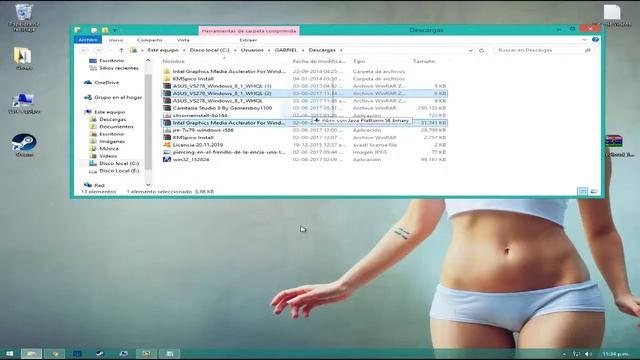Screen dimensions: 640x360
Task: Sort by the Nombre column header
Action: pyautogui.click(x=173, y=61)
